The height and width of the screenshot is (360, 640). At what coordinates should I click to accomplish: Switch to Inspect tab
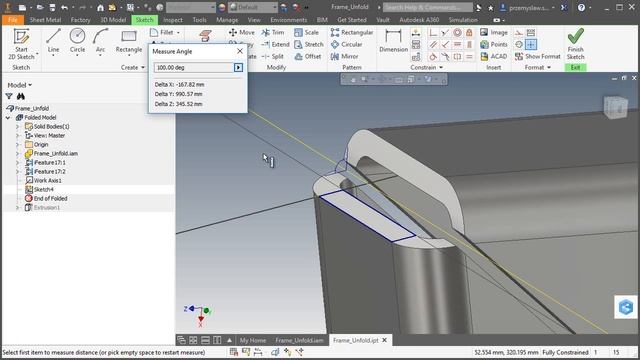click(173, 20)
